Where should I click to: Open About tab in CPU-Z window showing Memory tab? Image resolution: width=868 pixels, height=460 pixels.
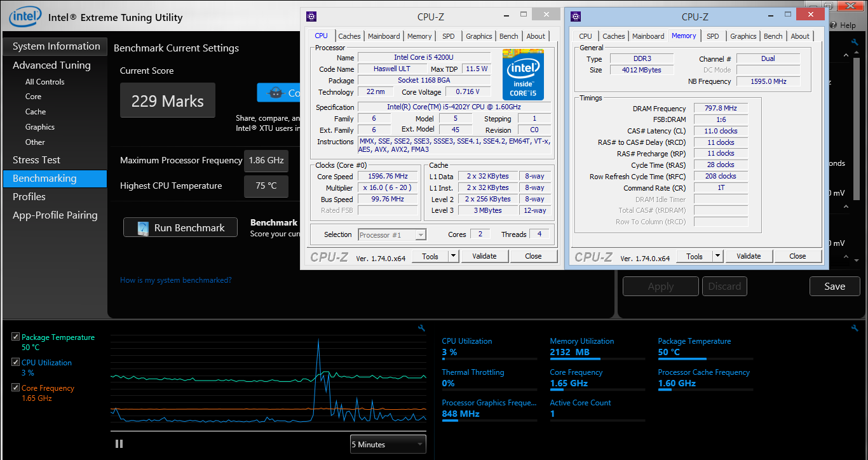coord(800,36)
